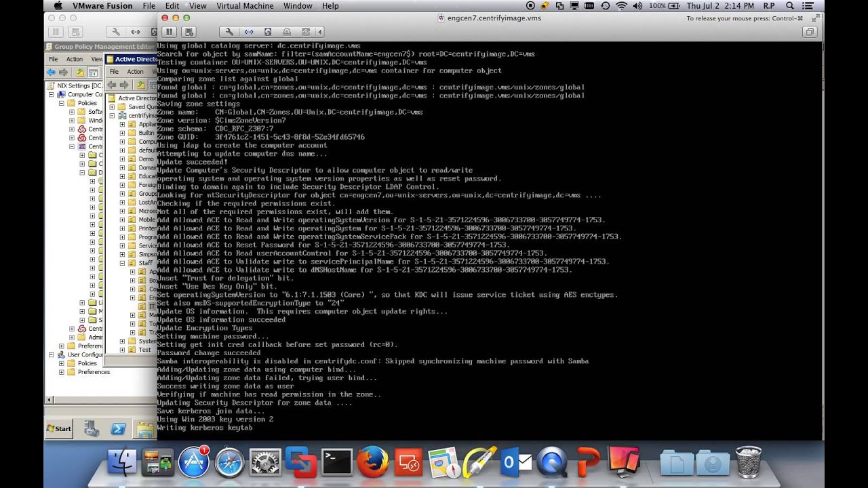Open System Preferences from the Dock
This screenshot has width=868, height=488.
click(x=266, y=462)
